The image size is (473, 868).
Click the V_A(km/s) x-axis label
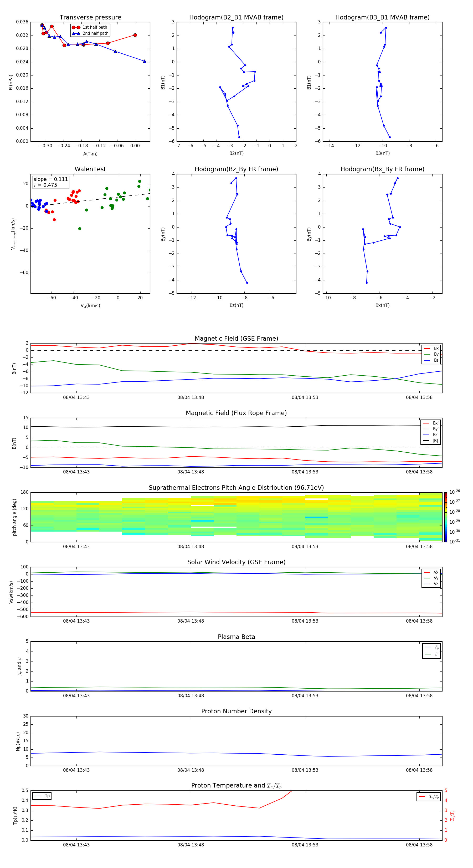90,306
